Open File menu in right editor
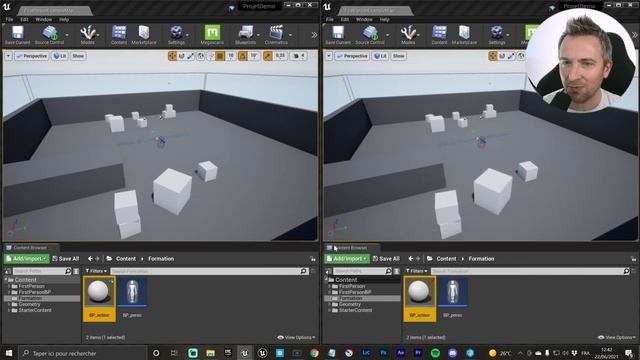Image resolution: width=640 pixels, height=360 pixels. [x=329, y=19]
